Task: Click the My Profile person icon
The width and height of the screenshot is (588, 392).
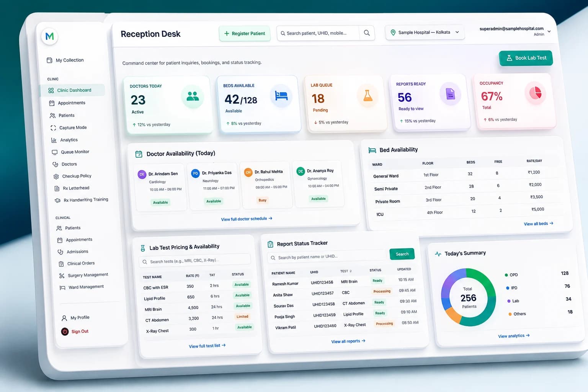Action: (x=64, y=318)
